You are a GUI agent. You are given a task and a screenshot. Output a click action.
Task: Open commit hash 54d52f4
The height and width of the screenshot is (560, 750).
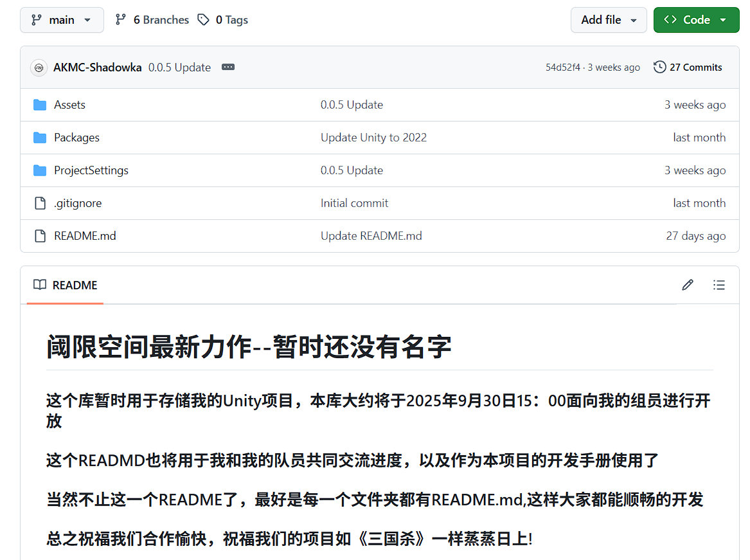pyautogui.click(x=562, y=68)
